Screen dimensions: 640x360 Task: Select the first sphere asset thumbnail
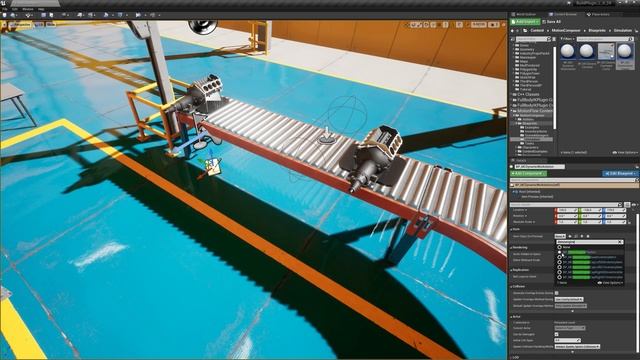567,51
